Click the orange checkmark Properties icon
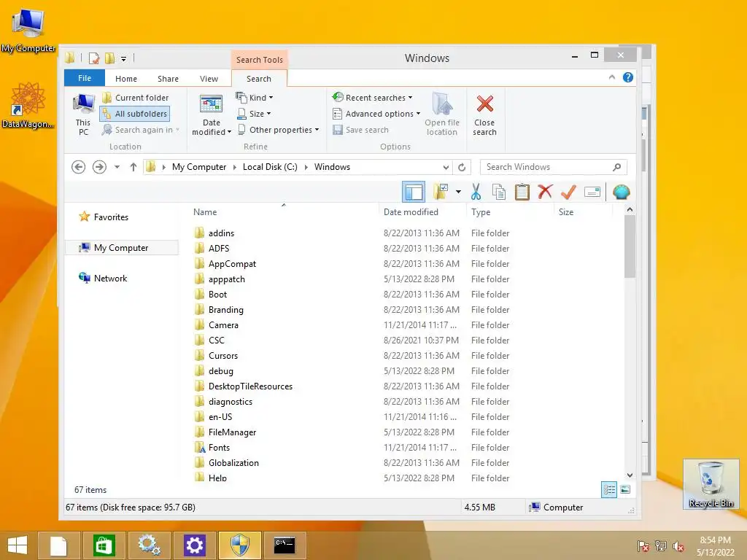Screen dimensions: 747x560 pyautogui.click(x=568, y=192)
